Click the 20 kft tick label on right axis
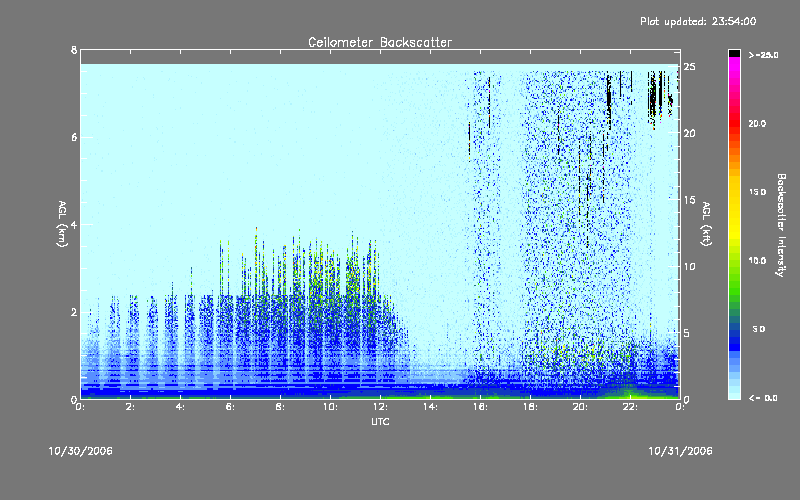The image size is (800, 500). click(x=689, y=133)
